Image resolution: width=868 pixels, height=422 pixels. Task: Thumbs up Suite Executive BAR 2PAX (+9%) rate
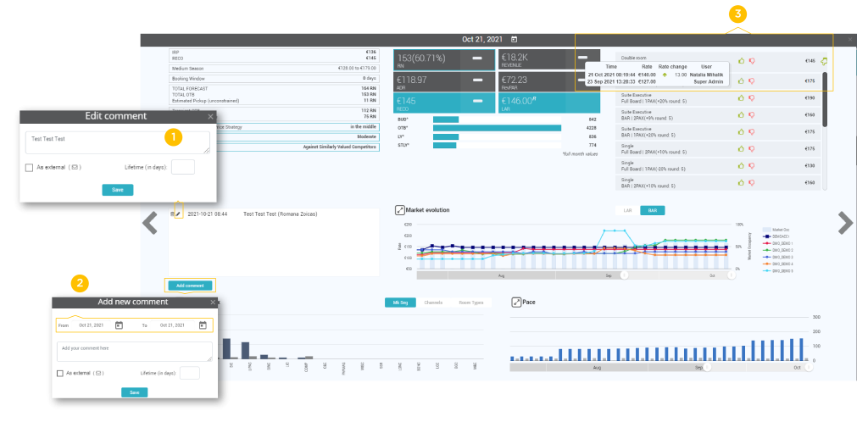tap(741, 115)
